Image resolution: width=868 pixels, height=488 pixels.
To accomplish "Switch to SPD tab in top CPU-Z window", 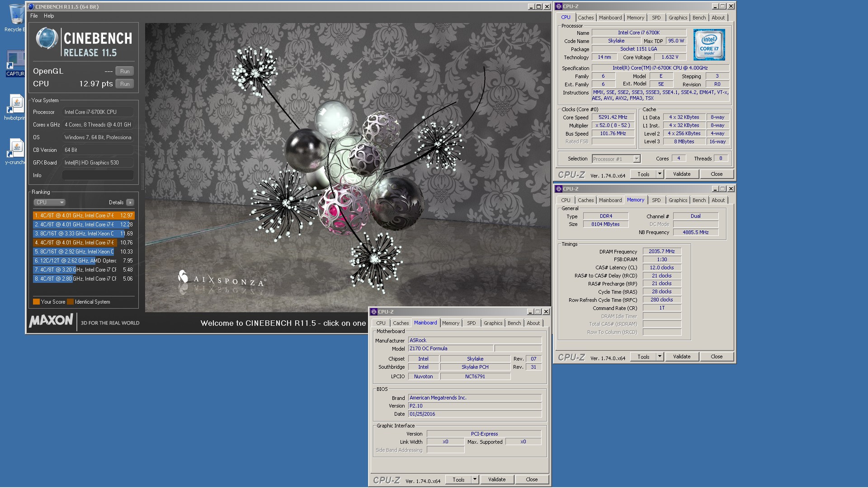I will [656, 18].
